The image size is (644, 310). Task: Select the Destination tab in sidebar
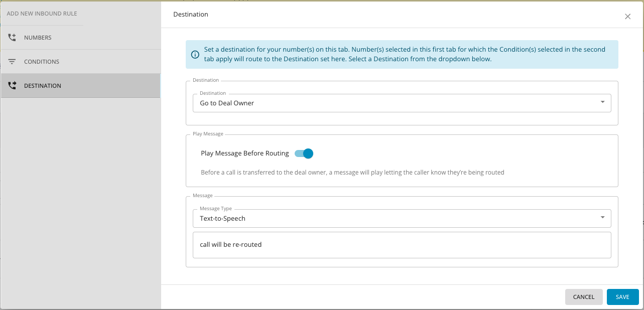click(80, 86)
